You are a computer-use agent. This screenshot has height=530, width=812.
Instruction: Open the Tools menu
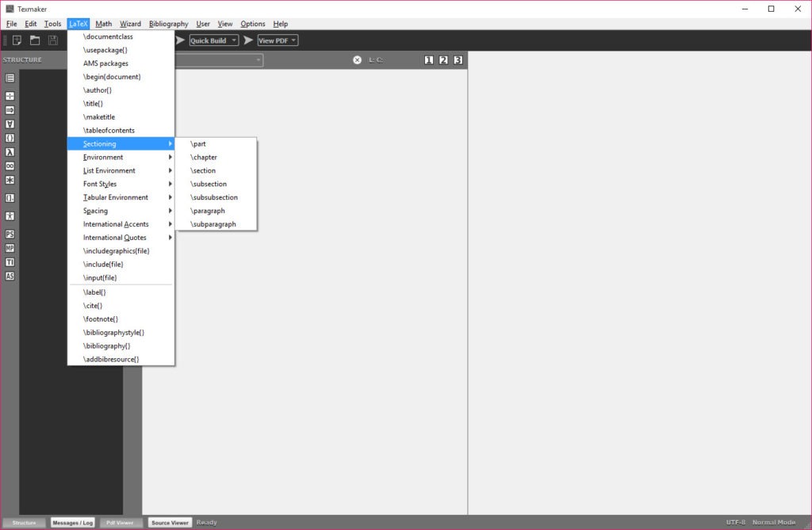pyautogui.click(x=52, y=24)
